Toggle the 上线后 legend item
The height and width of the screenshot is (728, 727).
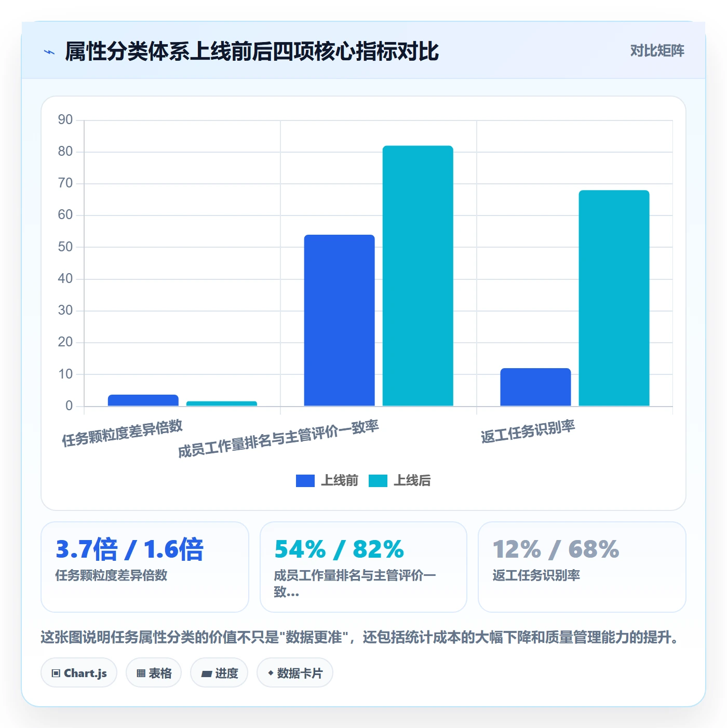pyautogui.click(x=400, y=481)
